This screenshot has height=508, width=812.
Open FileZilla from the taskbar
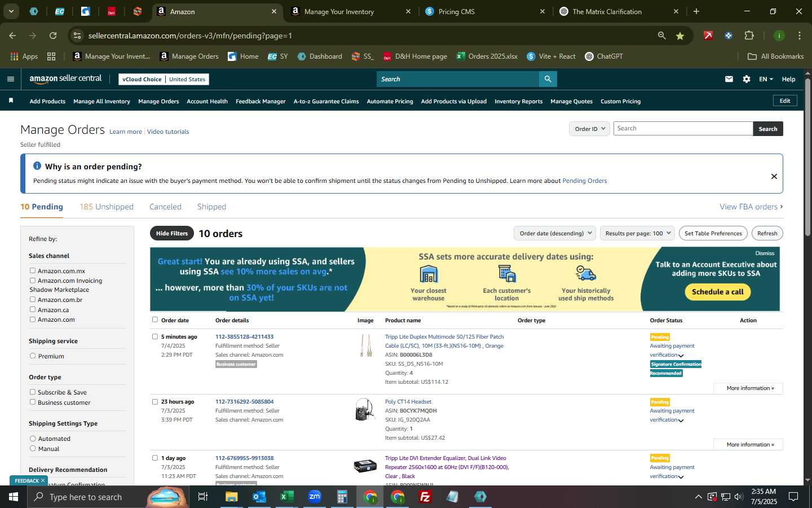point(425,497)
